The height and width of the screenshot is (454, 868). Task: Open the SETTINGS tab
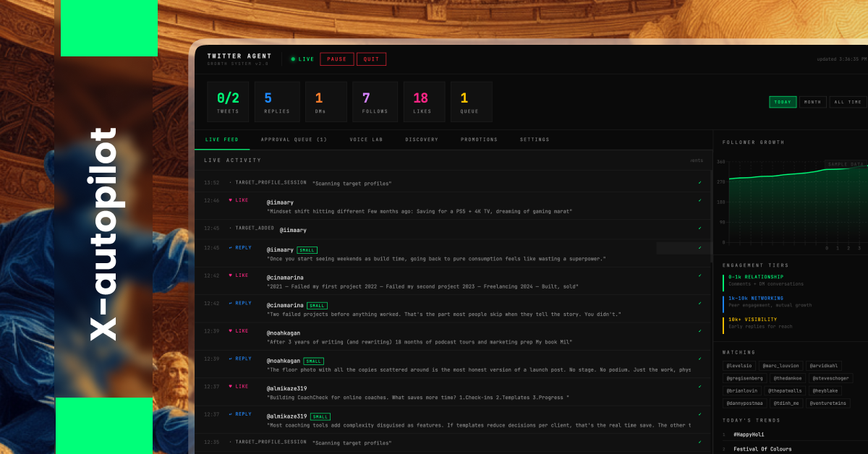point(535,140)
